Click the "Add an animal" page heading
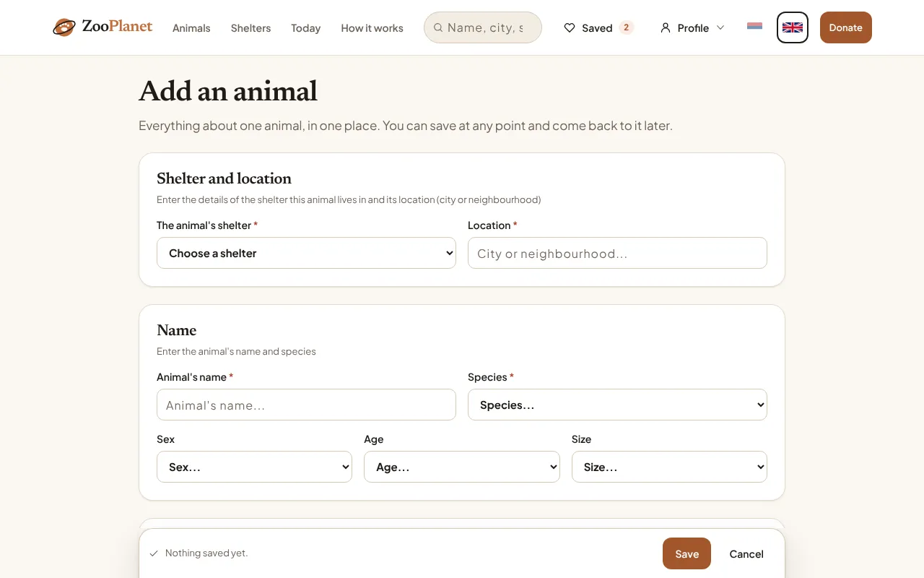The image size is (924, 578). [228, 91]
